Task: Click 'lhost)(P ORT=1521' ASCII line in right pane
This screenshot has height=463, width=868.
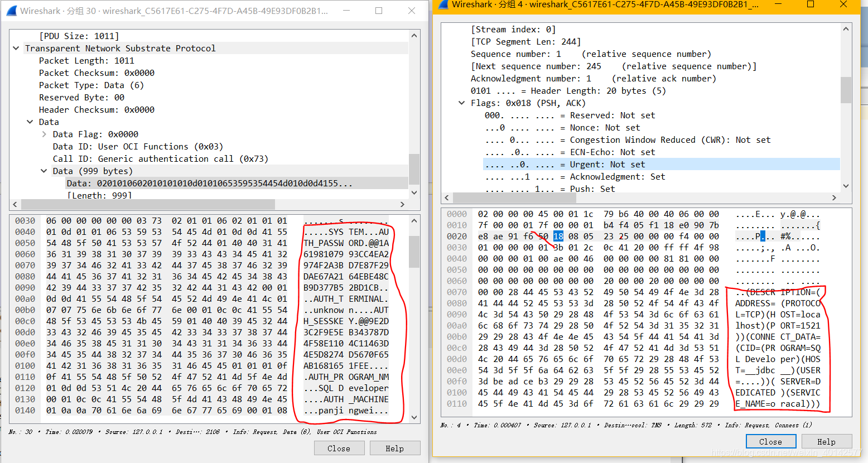Action: [778, 326]
